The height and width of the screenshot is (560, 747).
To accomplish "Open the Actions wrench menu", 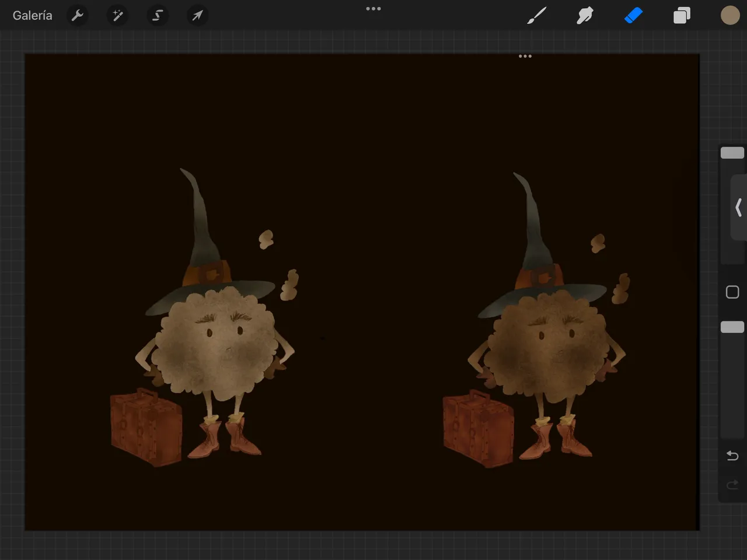I will (77, 16).
